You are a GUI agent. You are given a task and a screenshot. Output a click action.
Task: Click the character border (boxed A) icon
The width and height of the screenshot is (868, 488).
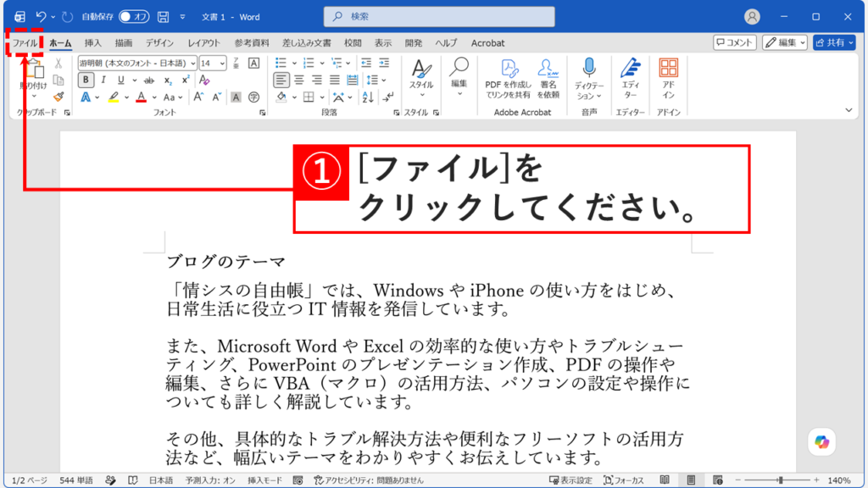pyautogui.click(x=253, y=63)
